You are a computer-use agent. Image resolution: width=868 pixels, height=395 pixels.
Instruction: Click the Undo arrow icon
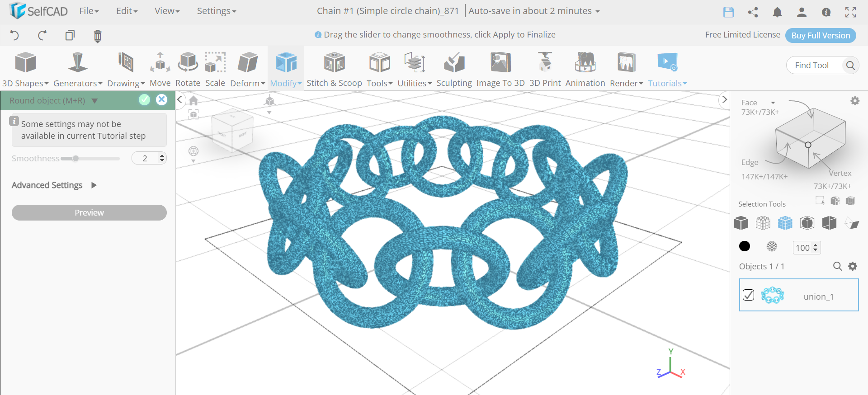point(14,35)
